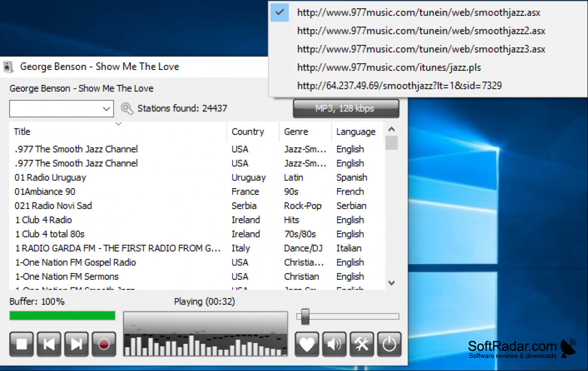The height and width of the screenshot is (371, 588).
Task: Click the scrollbar up arrow in station list
Action: (x=392, y=129)
